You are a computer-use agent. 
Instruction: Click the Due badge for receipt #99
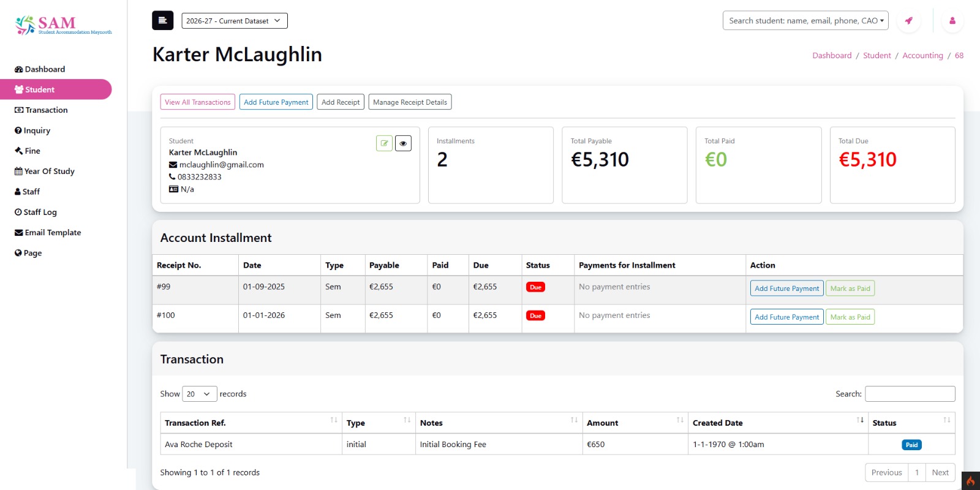535,287
